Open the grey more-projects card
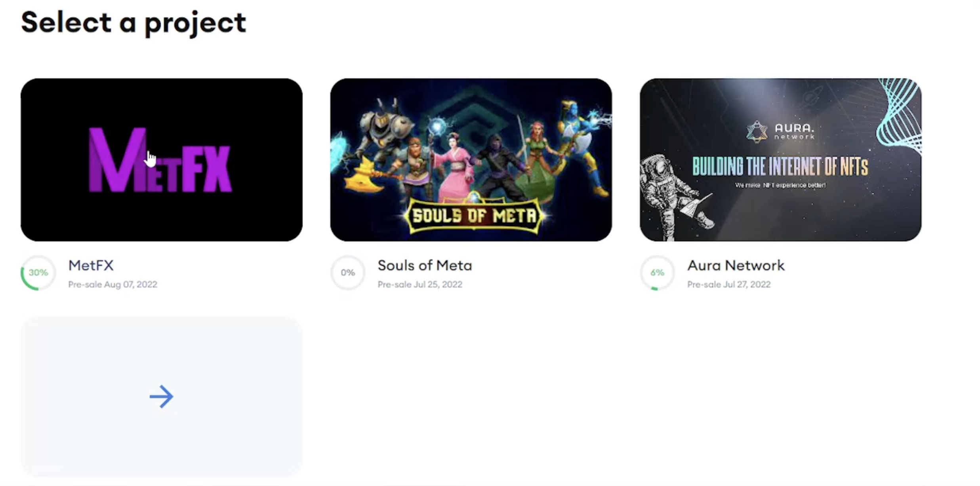 tap(162, 396)
